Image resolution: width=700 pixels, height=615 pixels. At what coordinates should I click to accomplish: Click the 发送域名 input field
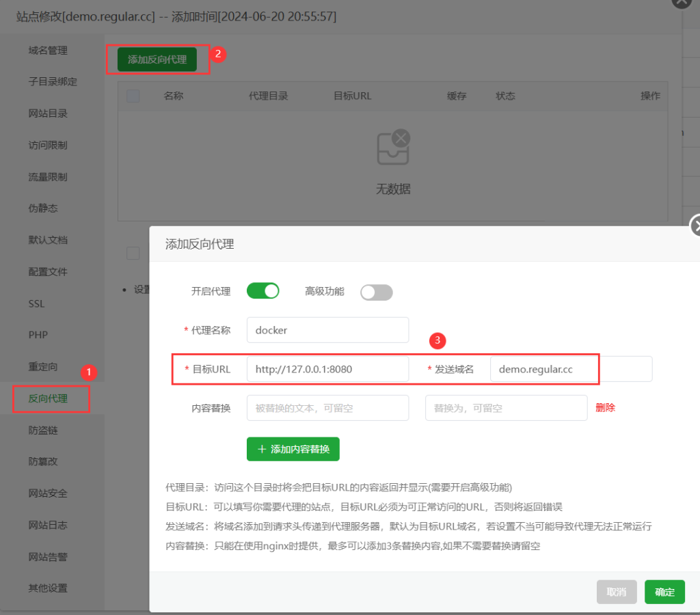(571, 369)
